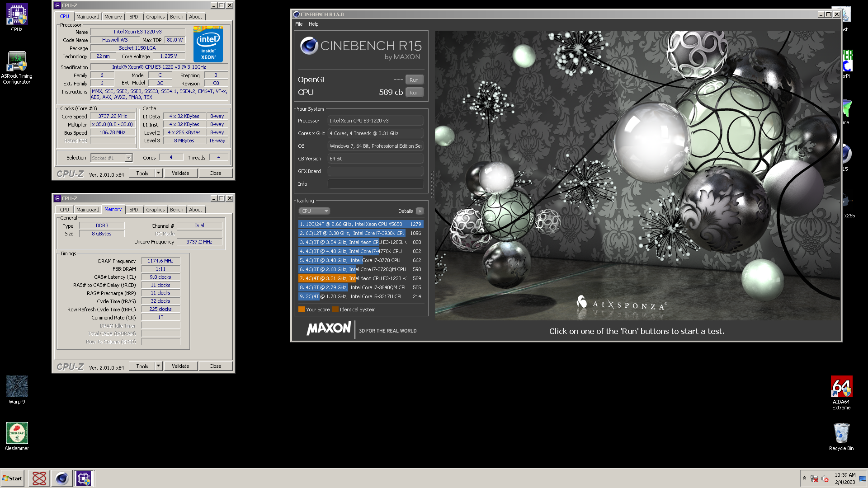This screenshot has height=488, width=868.
Task: Open the Aleslammer desktop icon
Action: pyautogui.click(x=17, y=436)
